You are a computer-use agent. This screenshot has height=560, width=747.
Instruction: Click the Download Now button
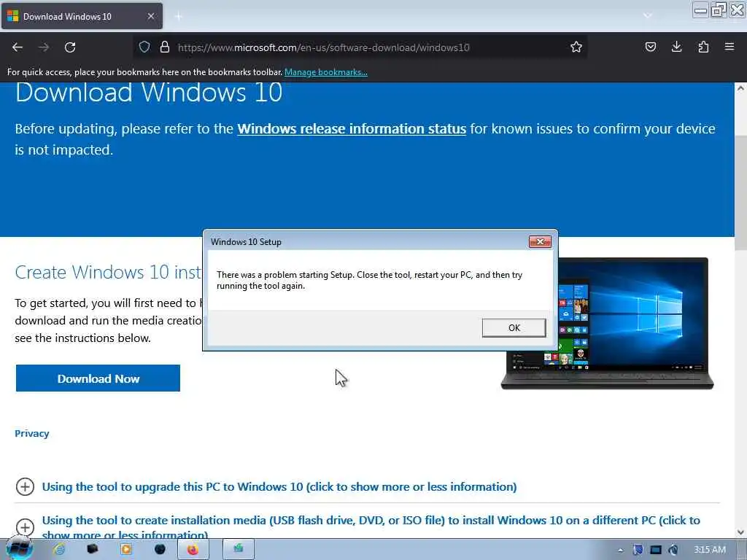coord(98,378)
